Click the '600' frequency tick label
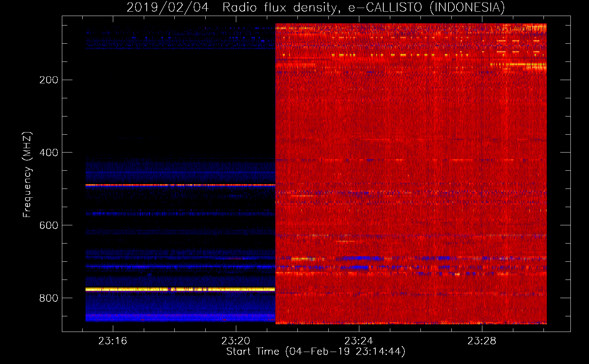Screen dimensions: 589x364 click(x=49, y=225)
